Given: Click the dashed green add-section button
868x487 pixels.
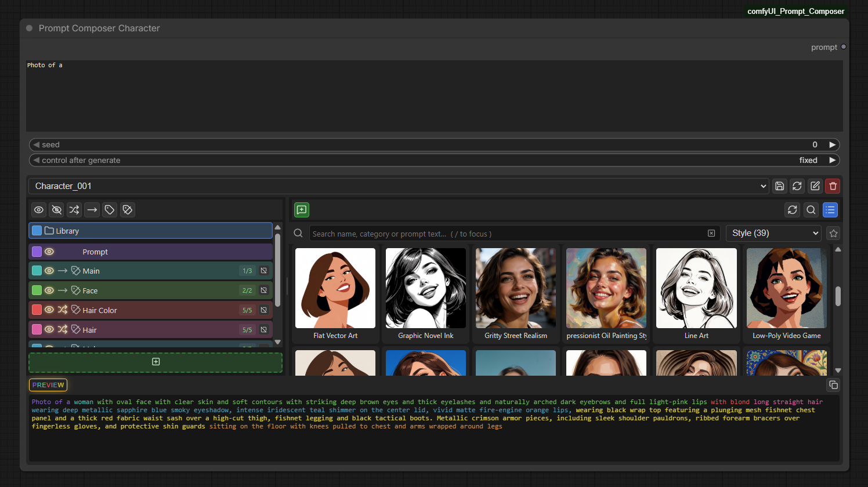Looking at the screenshot, I should pyautogui.click(x=155, y=362).
